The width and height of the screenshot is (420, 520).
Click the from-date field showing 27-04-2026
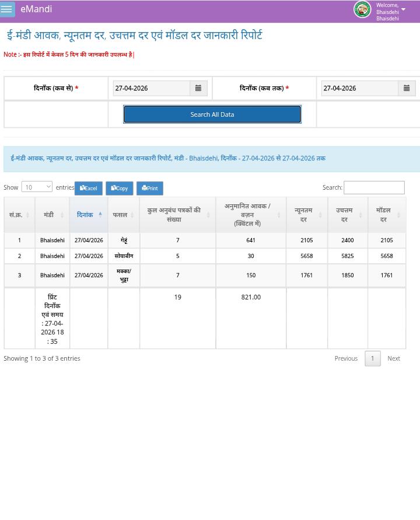tap(151, 88)
